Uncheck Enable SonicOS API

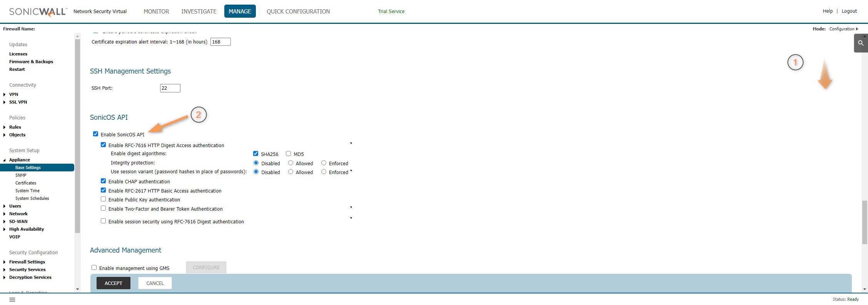(95, 134)
